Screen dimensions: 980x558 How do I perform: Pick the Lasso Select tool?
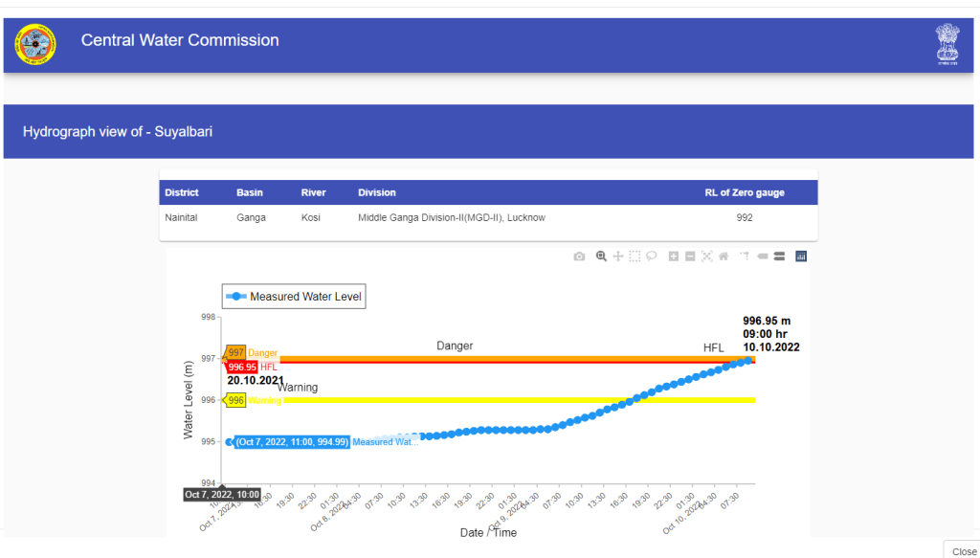pos(651,257)
